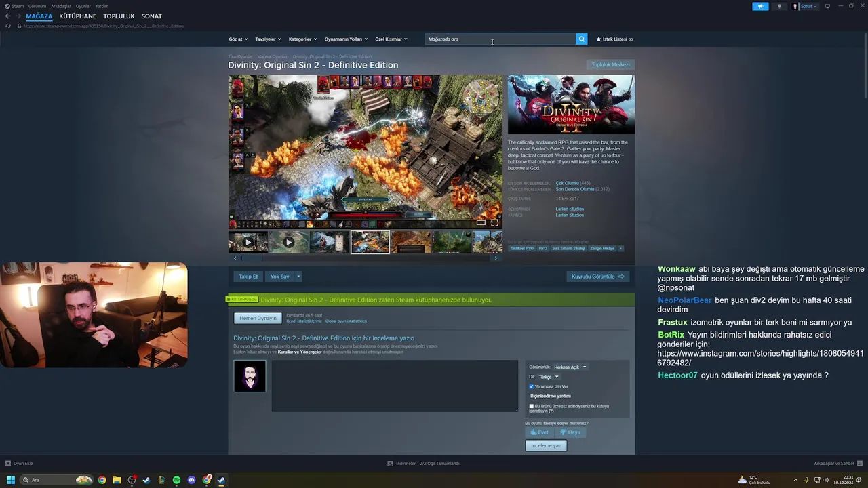Click inside the review text area
Viewport: 868px width, 488px height.
(395, 386)
